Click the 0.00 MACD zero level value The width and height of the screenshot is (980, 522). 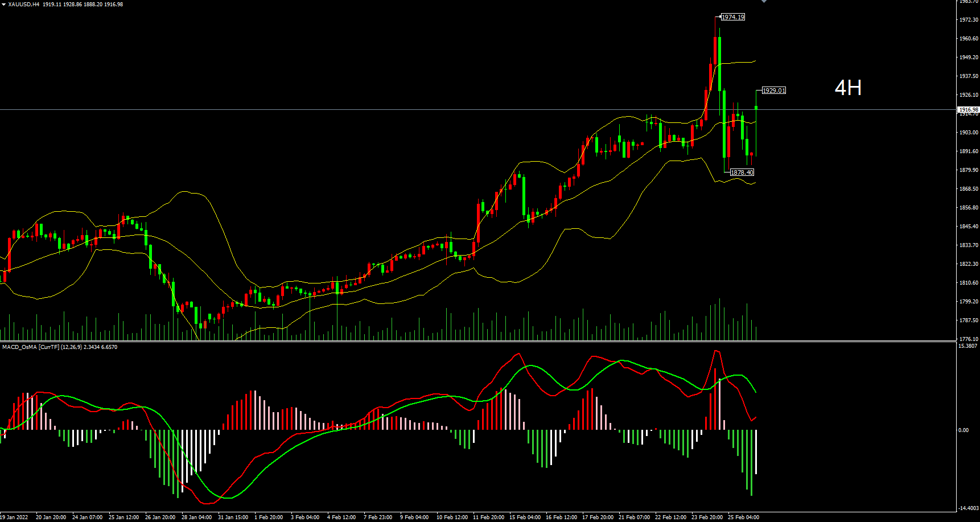click(x=963, y=430)
